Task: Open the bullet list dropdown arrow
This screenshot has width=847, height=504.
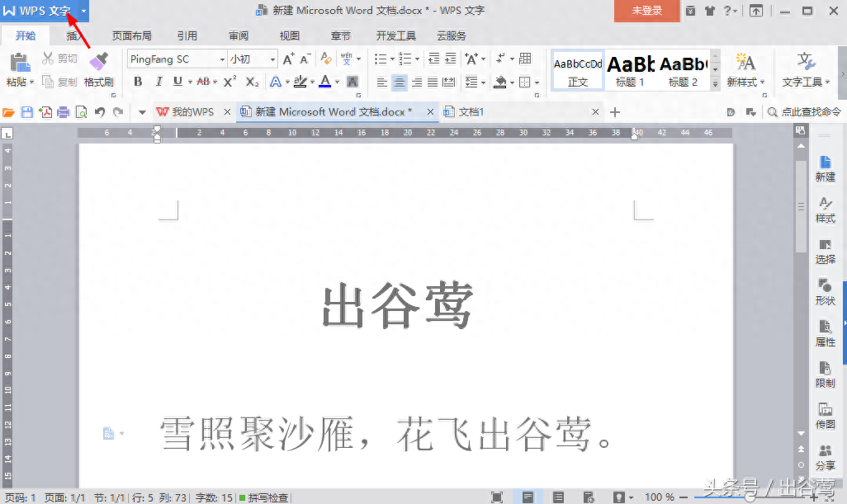Action: point(392,59)
